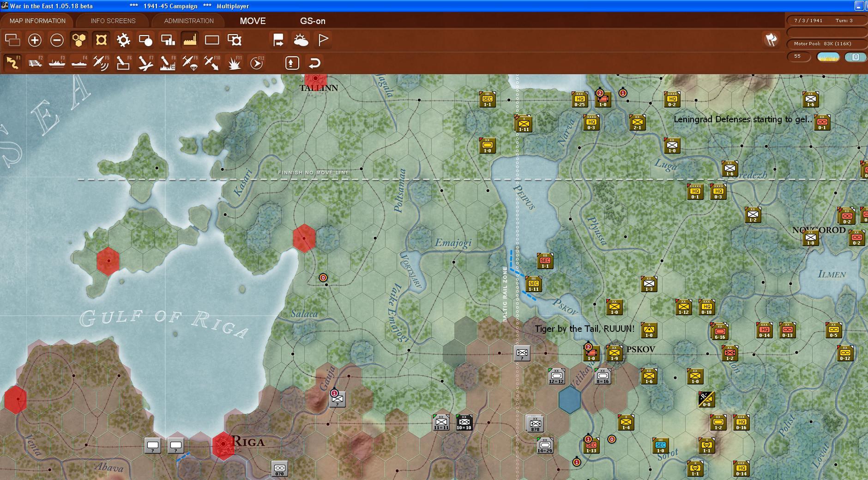Click the blue 0 indicator

point(856,57)
